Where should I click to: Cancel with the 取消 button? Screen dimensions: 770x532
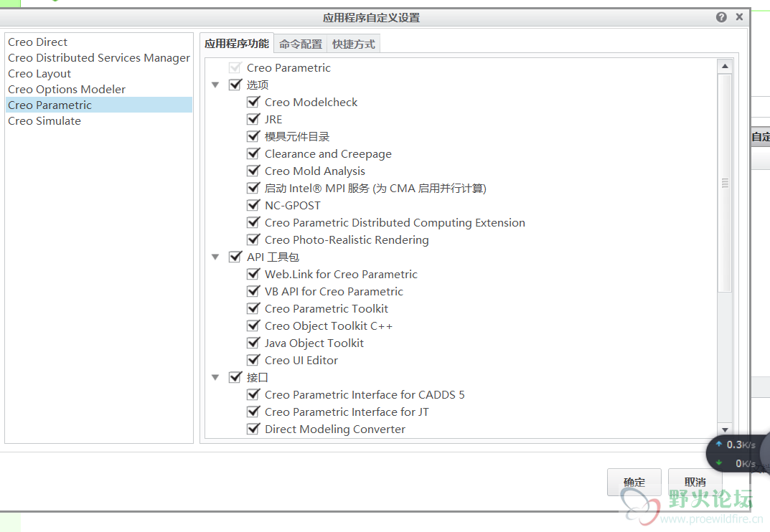[x=695, y=482]
